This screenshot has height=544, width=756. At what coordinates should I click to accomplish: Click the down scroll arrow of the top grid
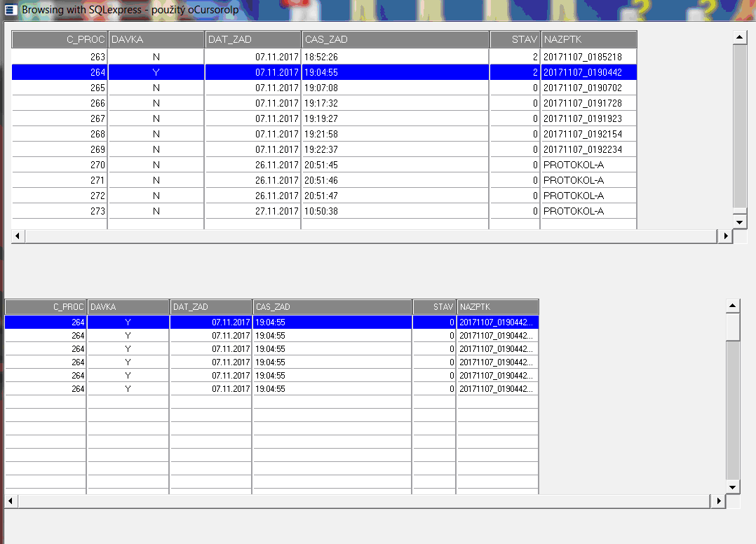coord(740,221)
